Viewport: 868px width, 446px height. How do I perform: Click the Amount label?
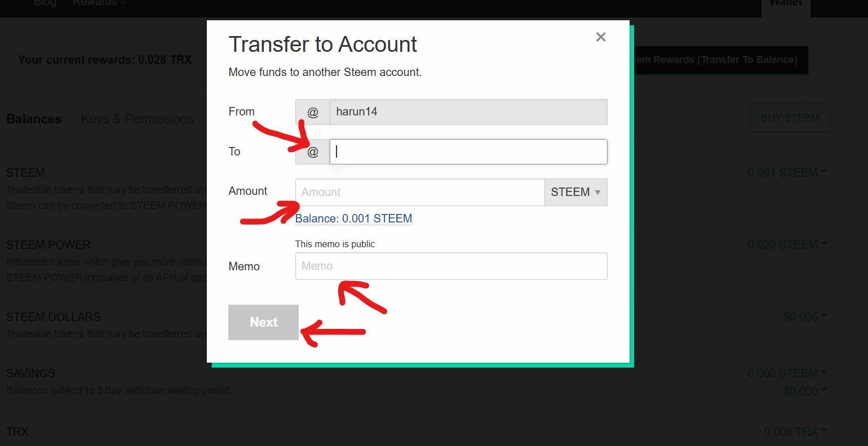pyautogui.click(x=247, y=191)
